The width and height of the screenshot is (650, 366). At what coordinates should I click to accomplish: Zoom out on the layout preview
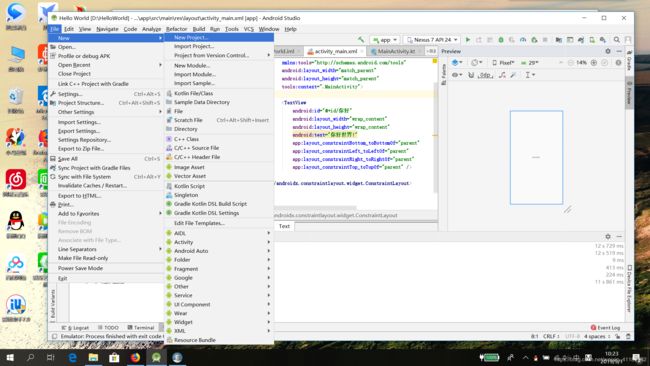570,63
